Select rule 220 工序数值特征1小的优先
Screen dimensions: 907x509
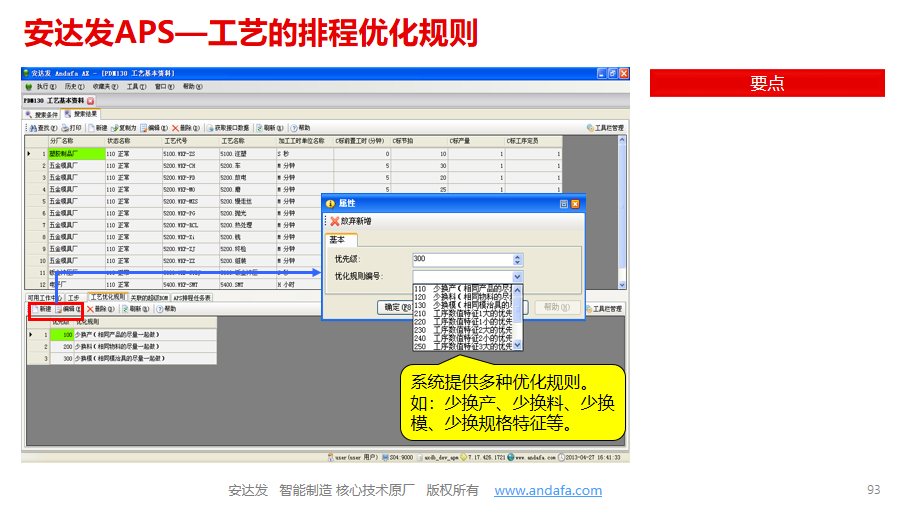[x=463, y=322]
